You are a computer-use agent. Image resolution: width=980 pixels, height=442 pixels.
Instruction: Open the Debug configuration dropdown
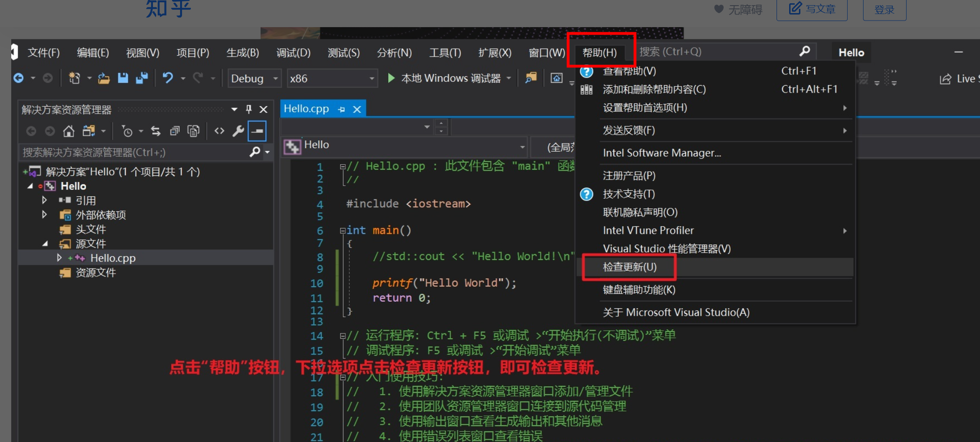click(276, 78)
